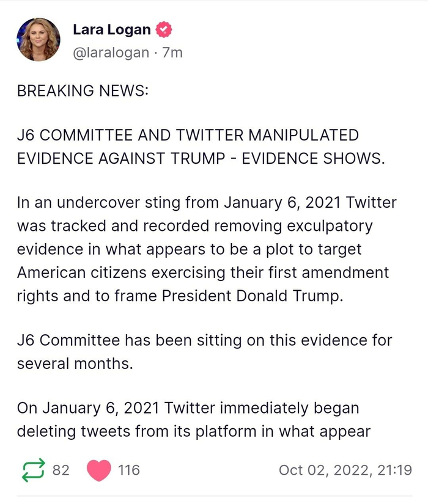This screenshot has width=428, height=504.
Task: Click the display name Lara Logan
Action: click(x=111, y=29)
